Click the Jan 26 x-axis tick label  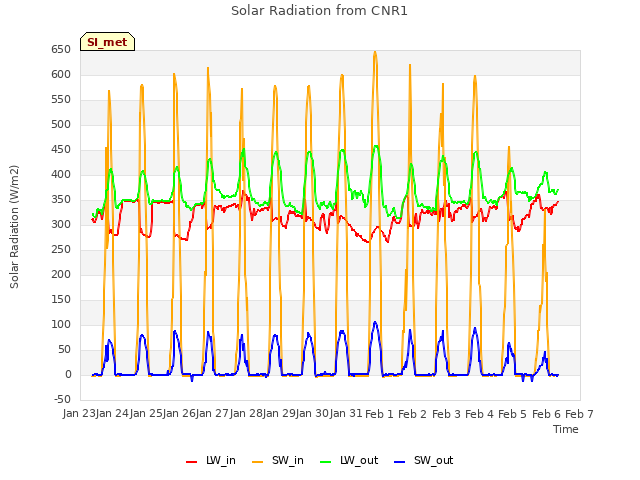[x=179, y=413]
